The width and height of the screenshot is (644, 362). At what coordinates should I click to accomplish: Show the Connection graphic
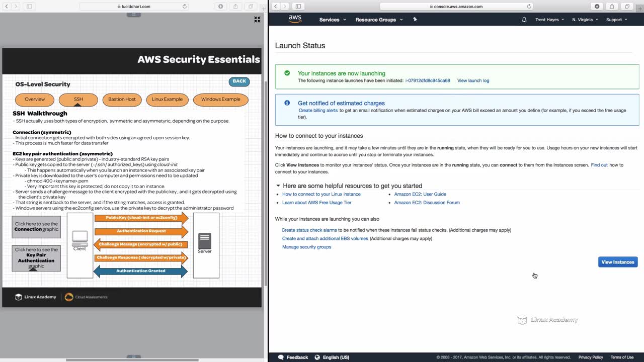point(36,227)
